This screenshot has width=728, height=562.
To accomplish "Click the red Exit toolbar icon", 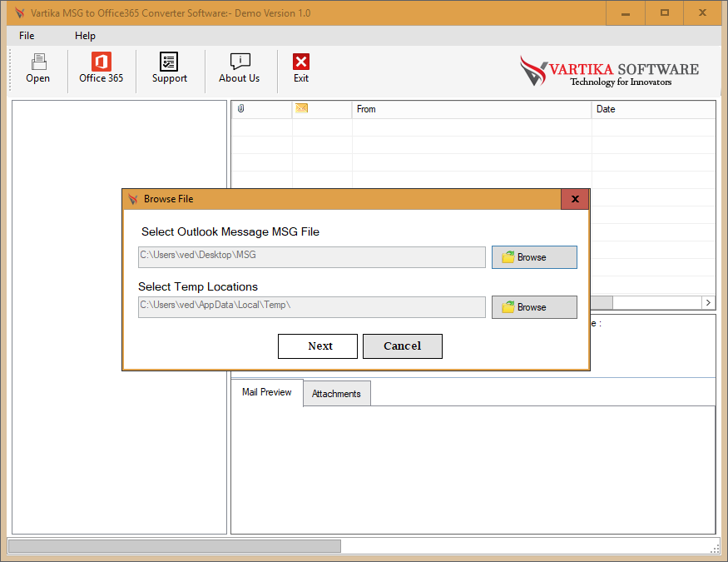I will pyautogui.click(x=301, y=69).
